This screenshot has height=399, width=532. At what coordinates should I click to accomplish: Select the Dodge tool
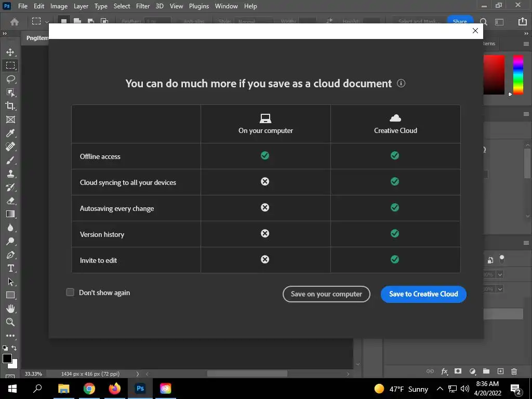(10, 241)
